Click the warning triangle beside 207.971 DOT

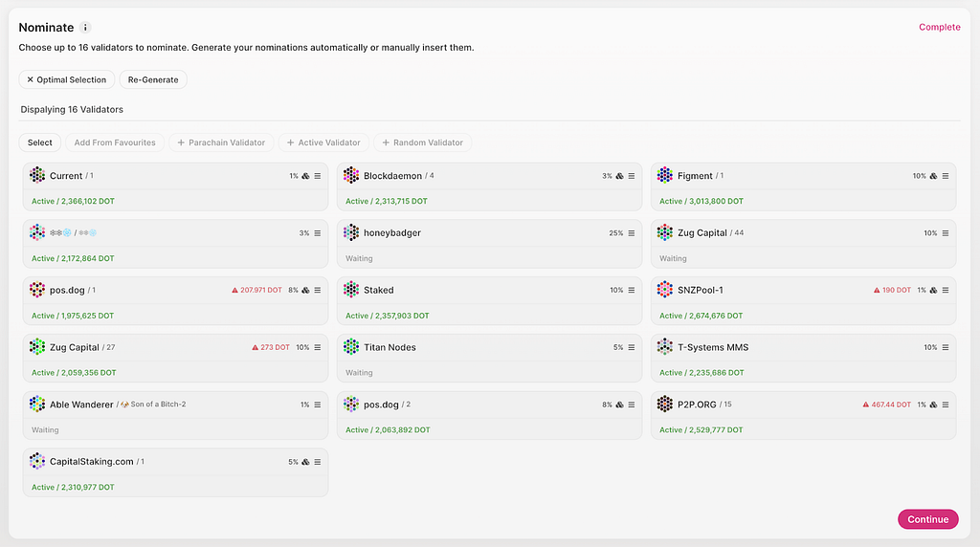(235, 291)
